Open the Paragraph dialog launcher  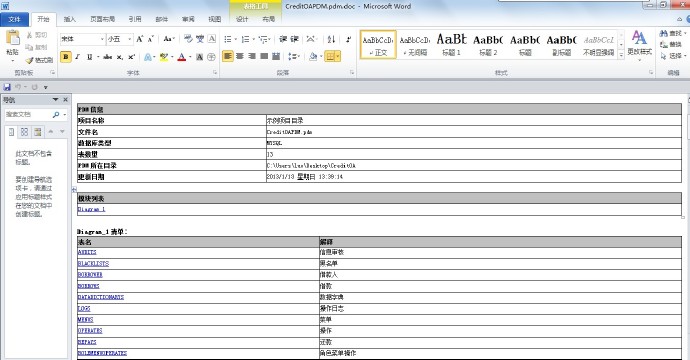[x=352, y=73]
